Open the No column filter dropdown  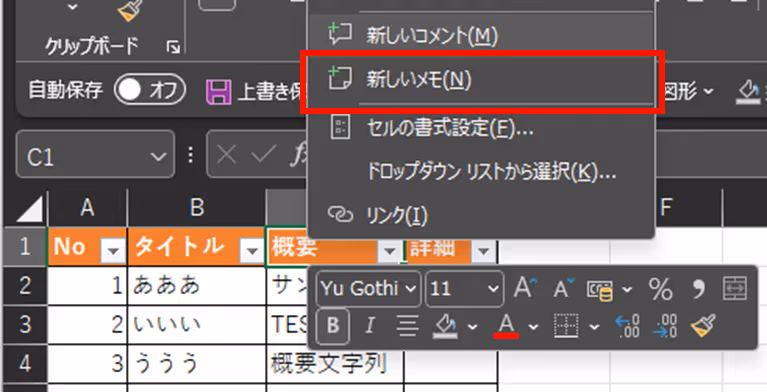pyautogui.click(x=113, y=251)
